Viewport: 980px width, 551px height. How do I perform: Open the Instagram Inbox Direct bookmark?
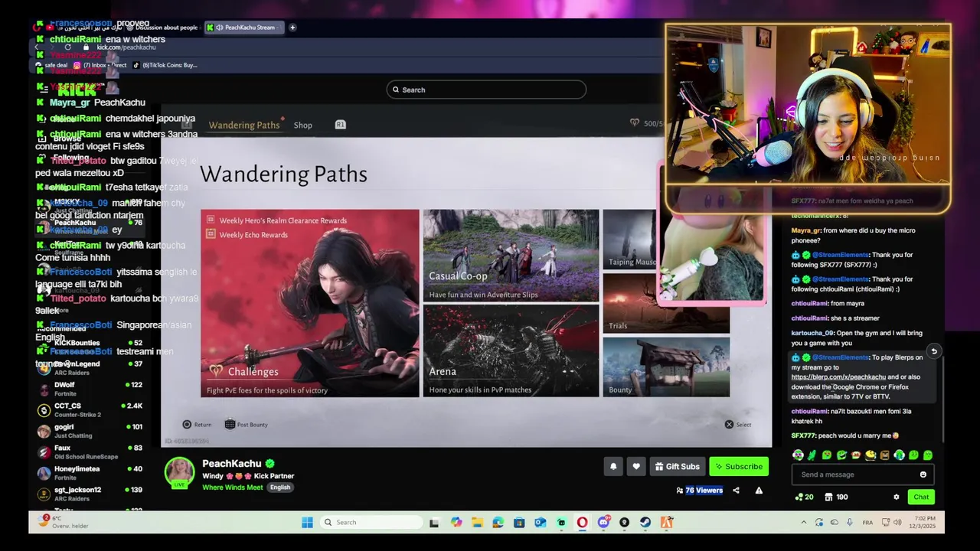[100, 65]
